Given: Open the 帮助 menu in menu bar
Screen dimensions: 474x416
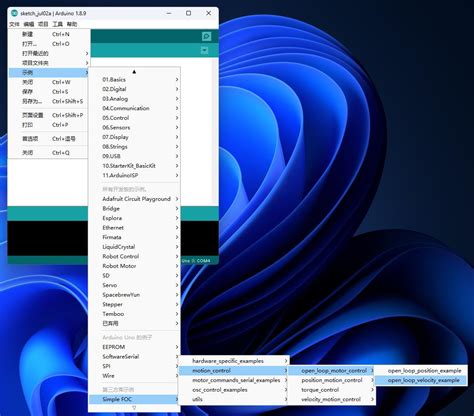Looking at the screenshot, I should [x=72, y=24].
